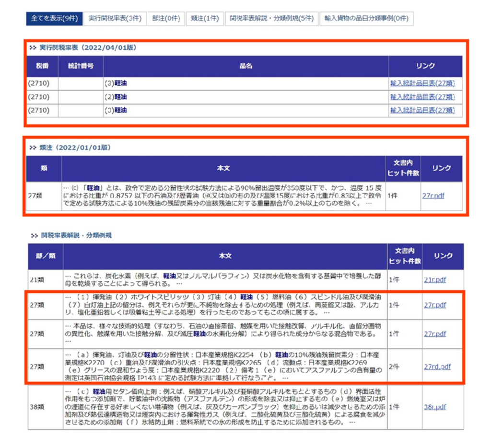Open 輸入統計品目表(27類) link in last tariff row
This screenshot has height=448, width=491.
point(422,110)
